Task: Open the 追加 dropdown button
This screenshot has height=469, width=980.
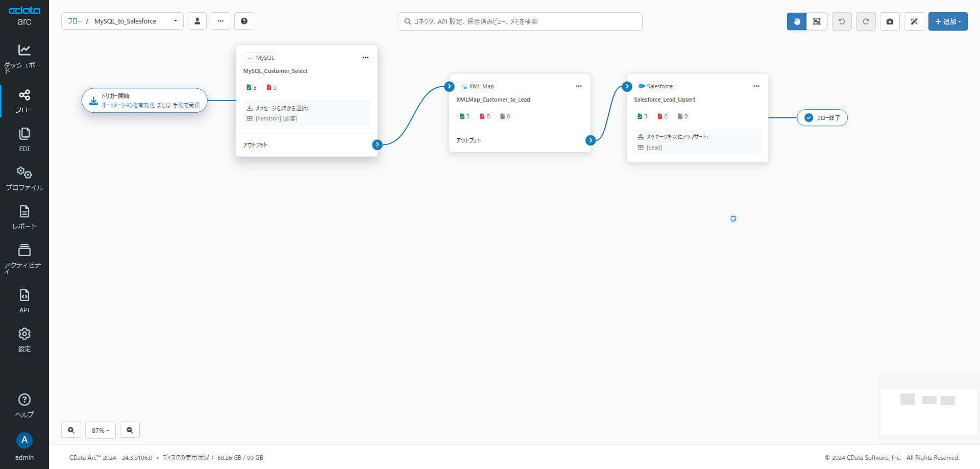Action: [x=948, y=21]
